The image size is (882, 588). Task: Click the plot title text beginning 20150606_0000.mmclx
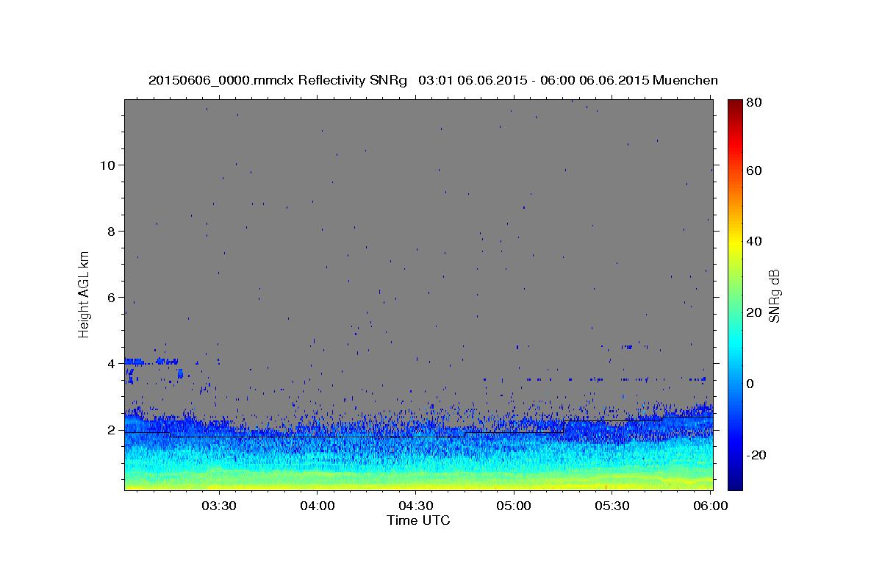tap(433, 80)
